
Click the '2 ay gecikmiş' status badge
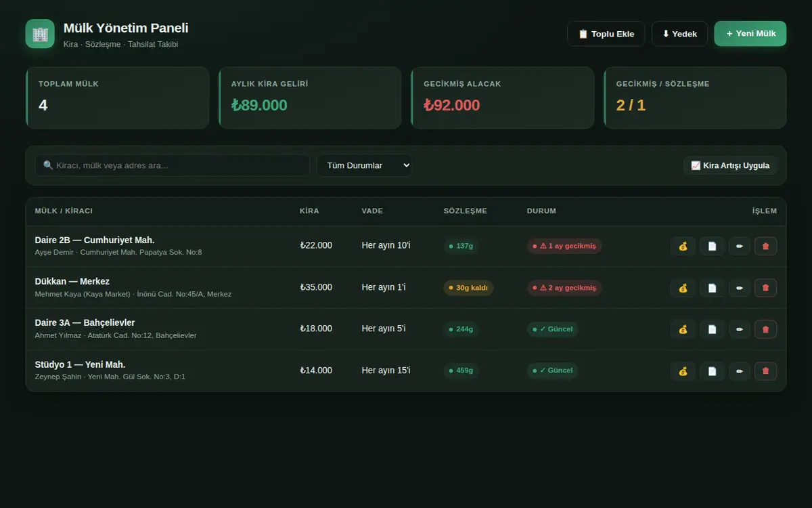click(x=564, y=288)
